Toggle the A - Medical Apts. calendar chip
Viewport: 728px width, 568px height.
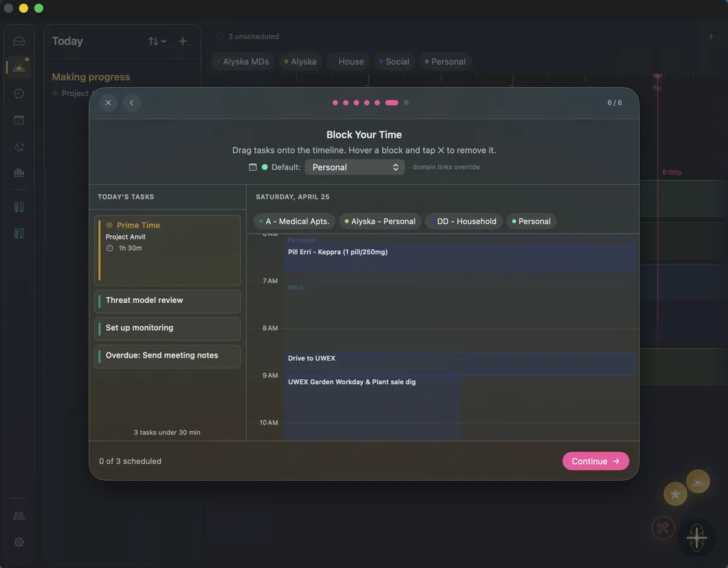294,221
